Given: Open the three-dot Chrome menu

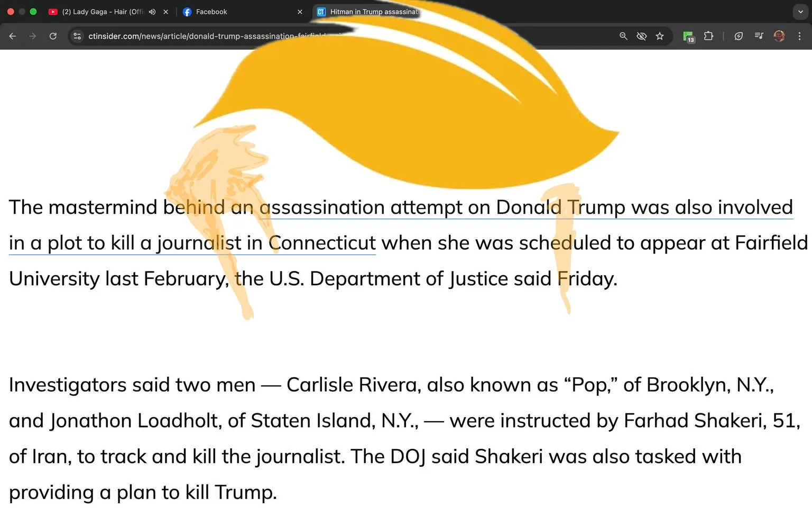Looking at the screenshot, I should 800,36.
